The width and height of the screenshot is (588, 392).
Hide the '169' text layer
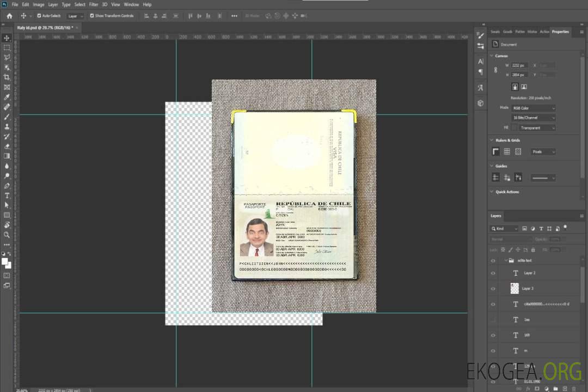(x=493, y=335)
